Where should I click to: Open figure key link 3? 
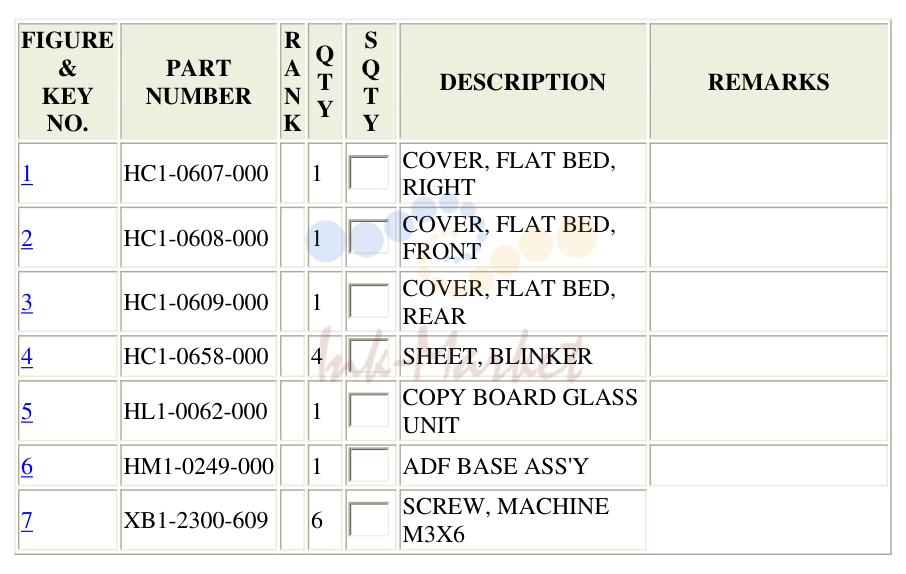point(27,302)
